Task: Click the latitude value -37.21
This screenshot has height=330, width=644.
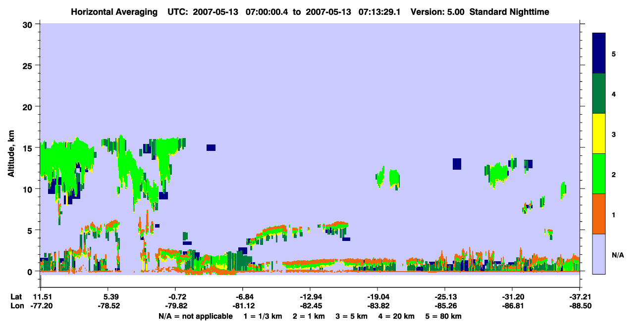Action: (579, 297)
